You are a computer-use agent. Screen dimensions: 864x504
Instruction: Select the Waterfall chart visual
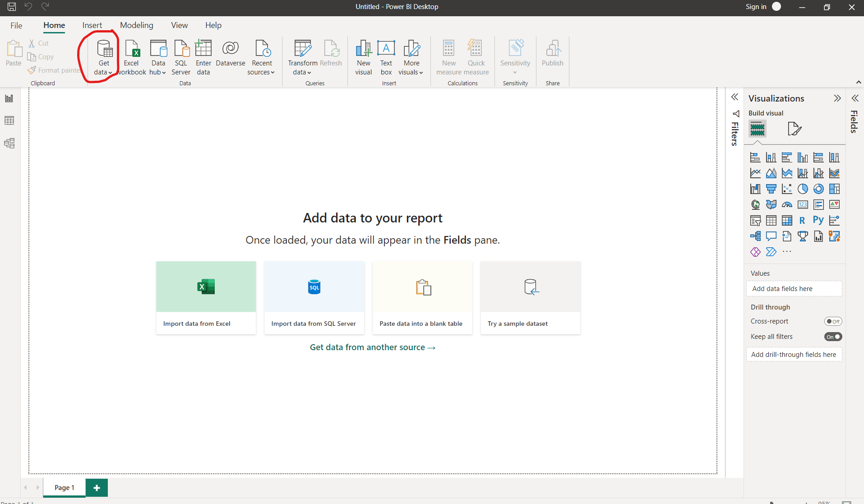pos(755,189)
